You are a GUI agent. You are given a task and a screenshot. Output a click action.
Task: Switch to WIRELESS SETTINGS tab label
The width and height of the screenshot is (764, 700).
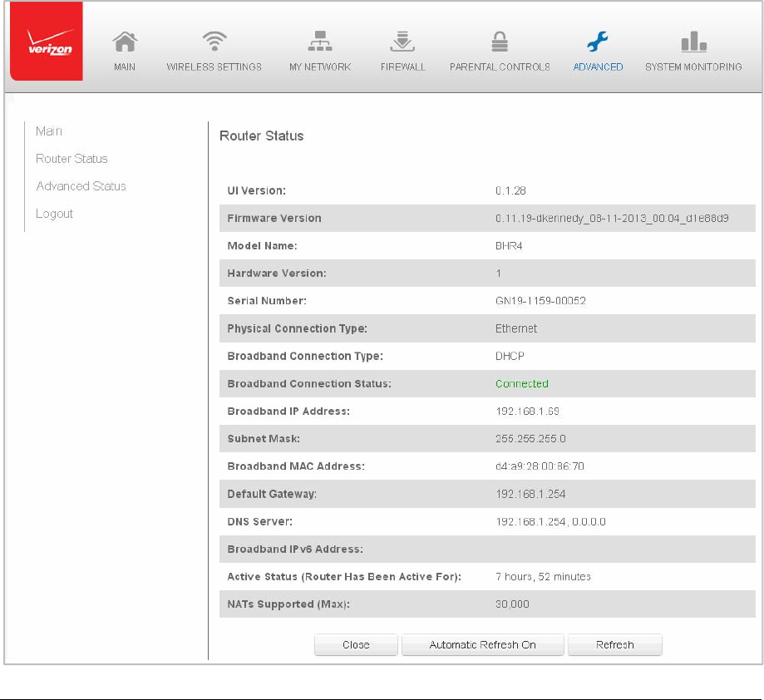[214, 67]
